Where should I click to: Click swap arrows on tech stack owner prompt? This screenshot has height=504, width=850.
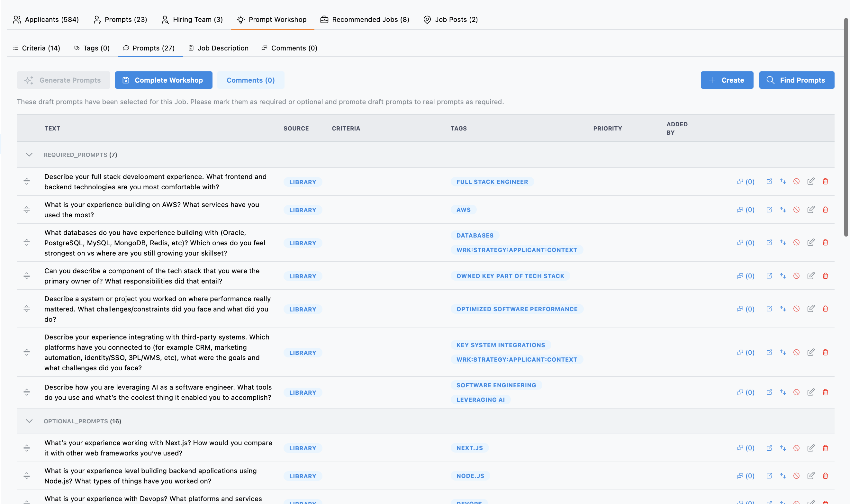tap(783, 276)
